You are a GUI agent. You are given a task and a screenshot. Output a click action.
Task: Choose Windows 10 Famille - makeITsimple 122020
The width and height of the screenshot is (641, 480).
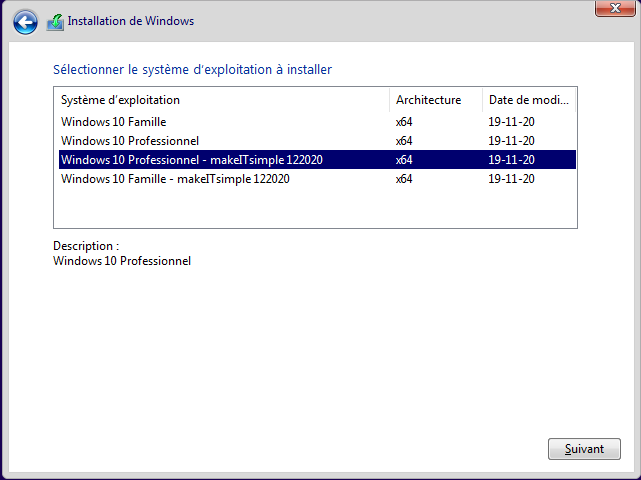click(175, 179)
